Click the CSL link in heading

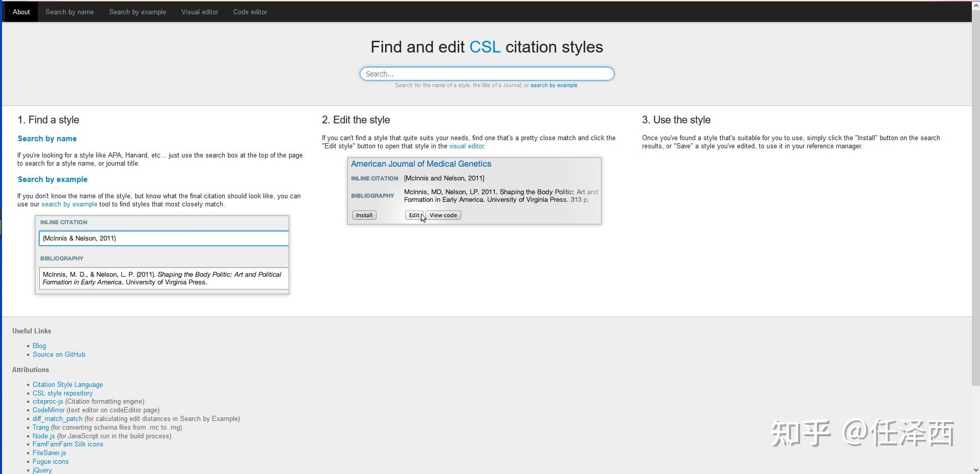coord(485,47)
